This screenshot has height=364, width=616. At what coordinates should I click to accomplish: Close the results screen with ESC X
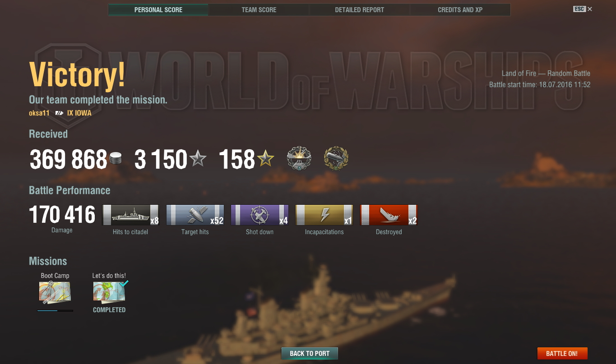coord(583,9)
